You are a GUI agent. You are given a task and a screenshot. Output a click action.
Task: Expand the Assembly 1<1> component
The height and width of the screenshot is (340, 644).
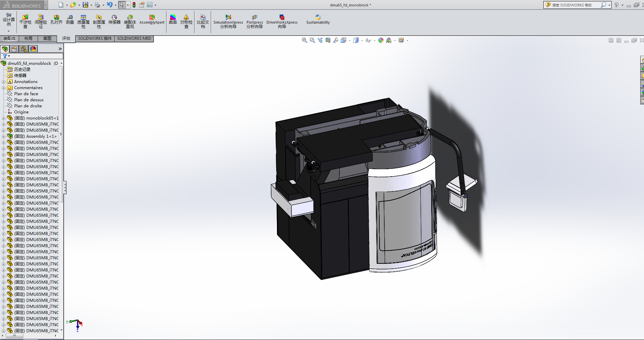point(4,136)
